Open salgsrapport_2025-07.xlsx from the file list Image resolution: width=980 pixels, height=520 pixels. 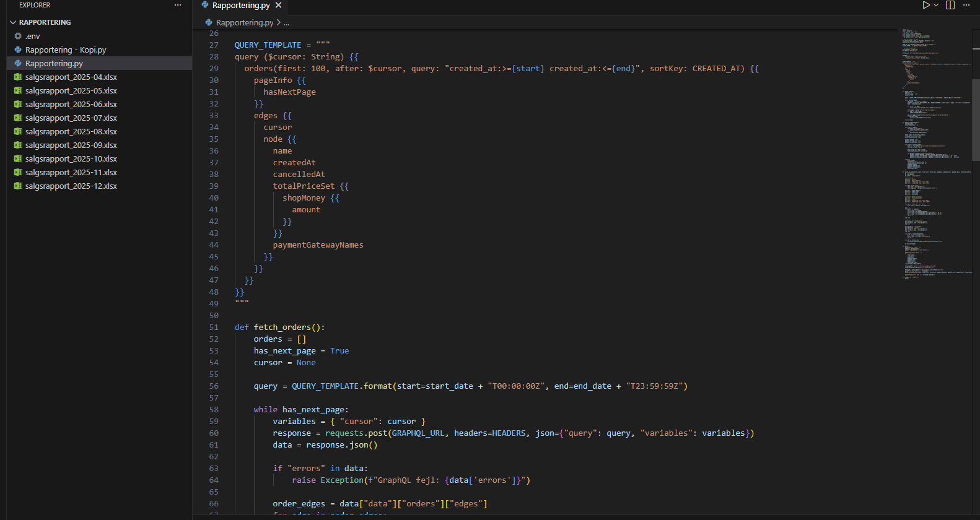pos(71,118)
